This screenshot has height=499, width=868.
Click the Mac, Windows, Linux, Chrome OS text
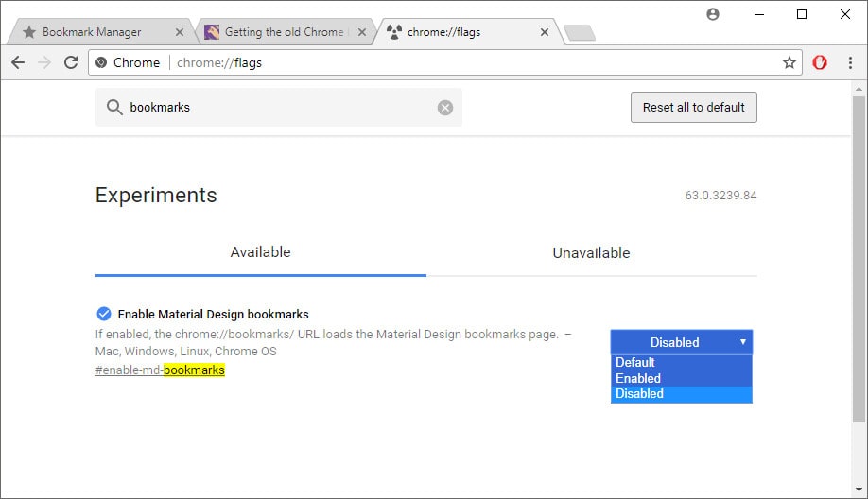pos(186,352)
